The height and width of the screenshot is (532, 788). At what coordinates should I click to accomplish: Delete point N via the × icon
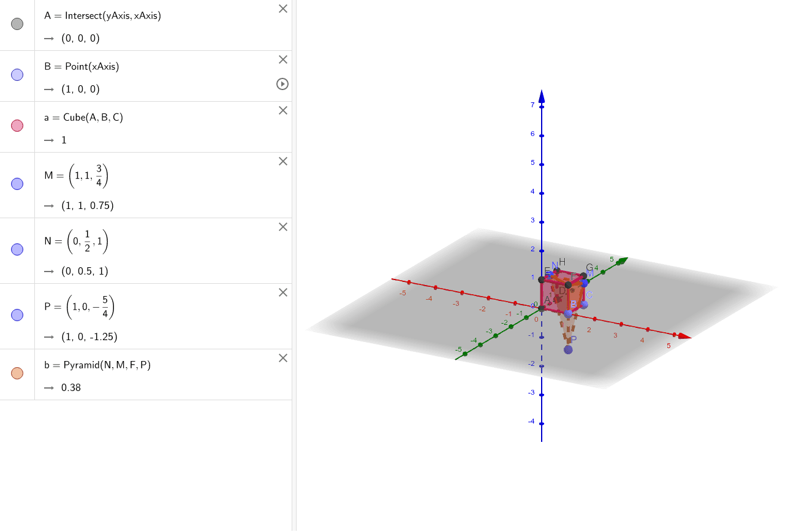[282, 227]
